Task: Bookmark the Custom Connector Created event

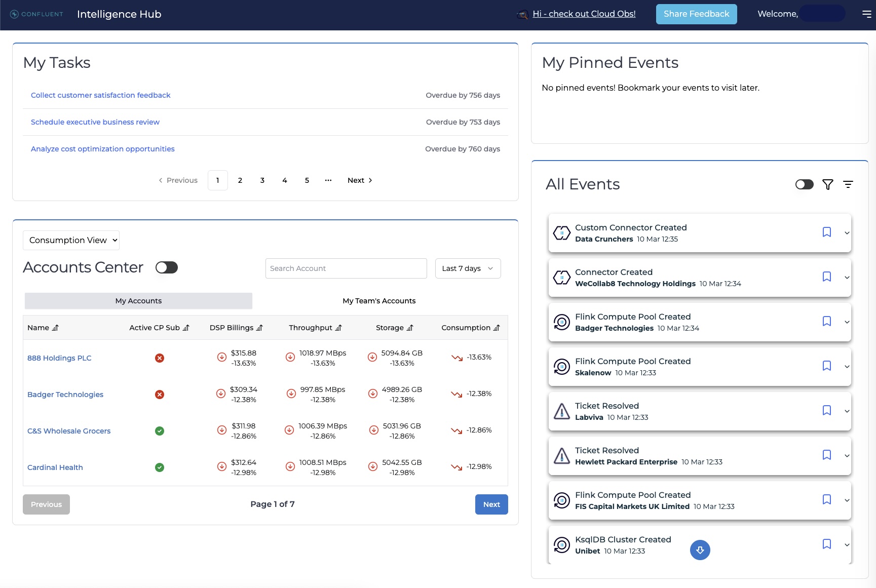Action: (x=827, y=232)
